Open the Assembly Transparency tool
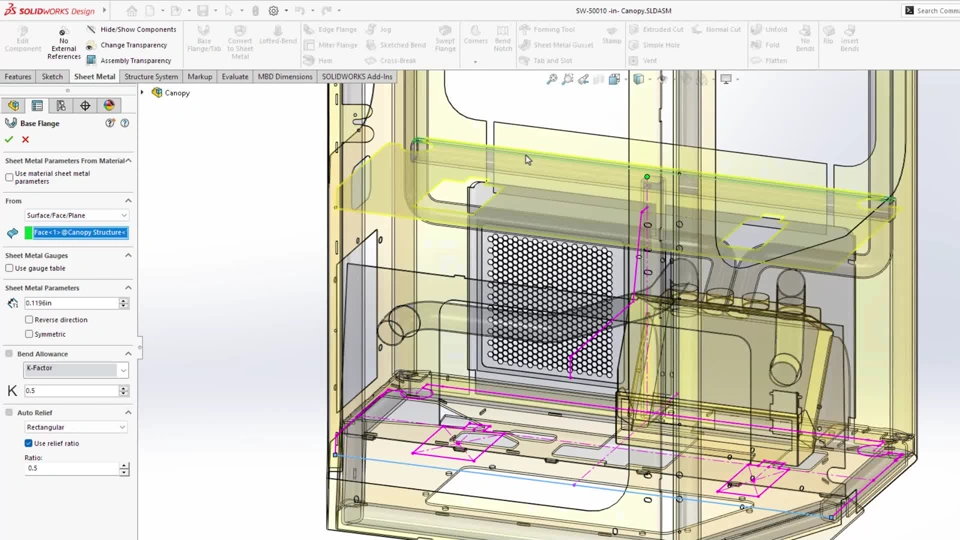This screenshot has width=960, height=540. [91, 61]
